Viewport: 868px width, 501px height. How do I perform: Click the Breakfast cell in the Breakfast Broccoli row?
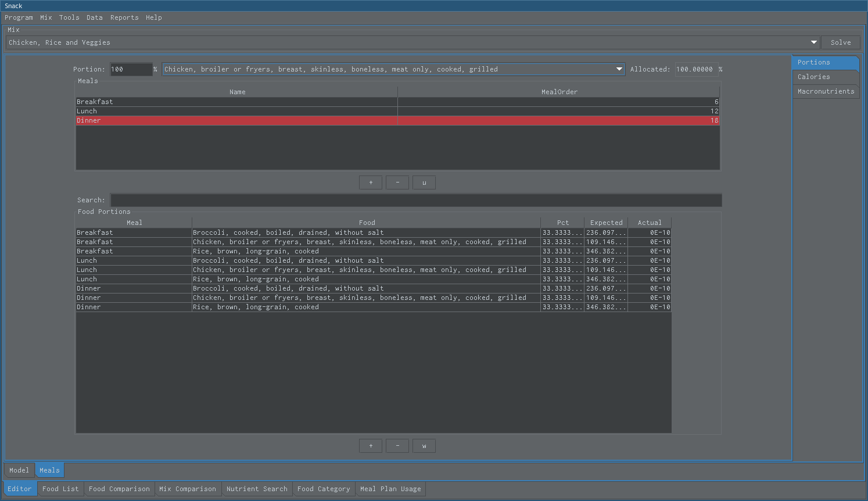(134, 232)
